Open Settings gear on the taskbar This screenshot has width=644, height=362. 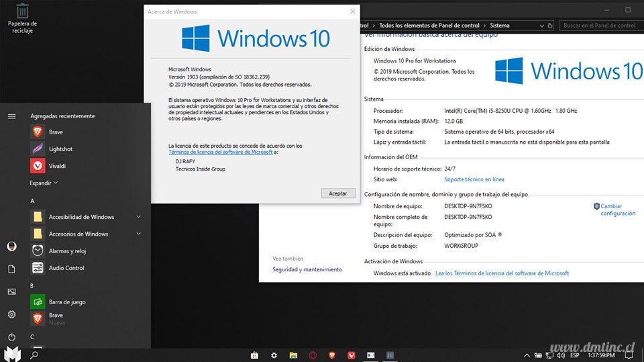click(x=274, y=355)
